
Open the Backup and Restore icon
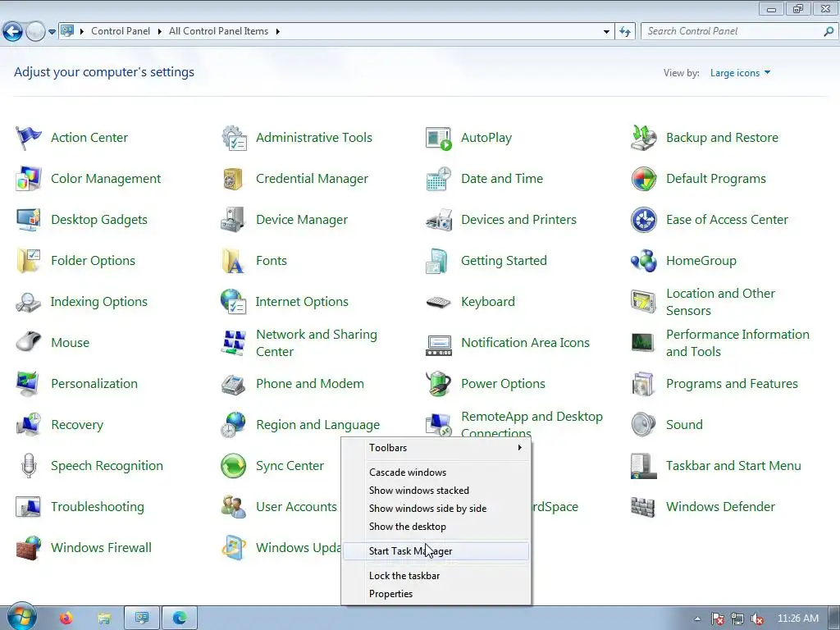pyautogui.click(x=643, y=138)
